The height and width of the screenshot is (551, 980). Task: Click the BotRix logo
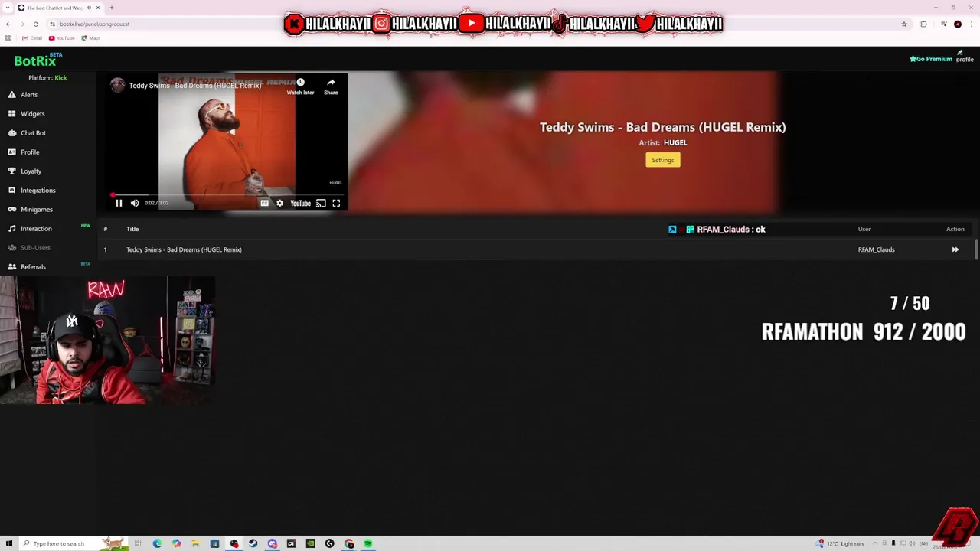[35, 60]
